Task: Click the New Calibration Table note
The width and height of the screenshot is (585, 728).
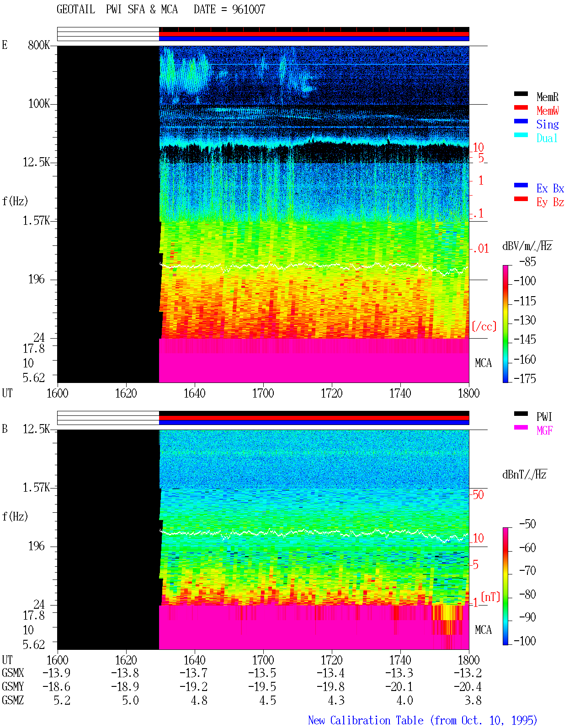Action: (x=422, y=720)
